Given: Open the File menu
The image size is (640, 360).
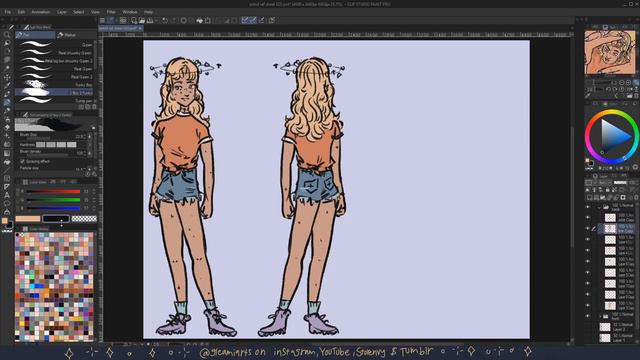Looking at the screenshot, I should [x=8, y=12].
